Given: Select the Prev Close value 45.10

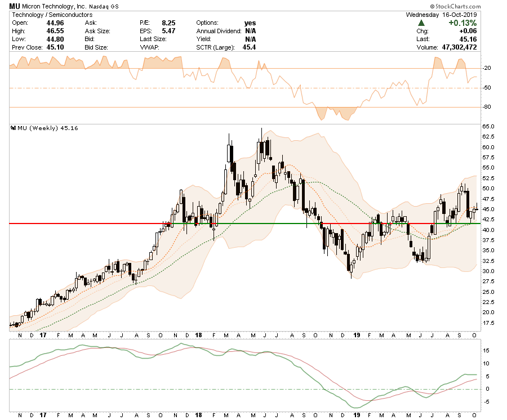Looking at the screenshot, I should [x=55, y=47].
